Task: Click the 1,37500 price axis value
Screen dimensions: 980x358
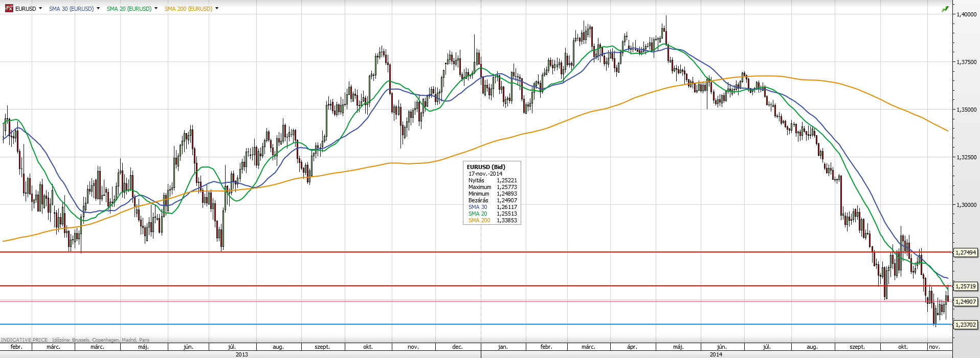Action: point(966,62)
